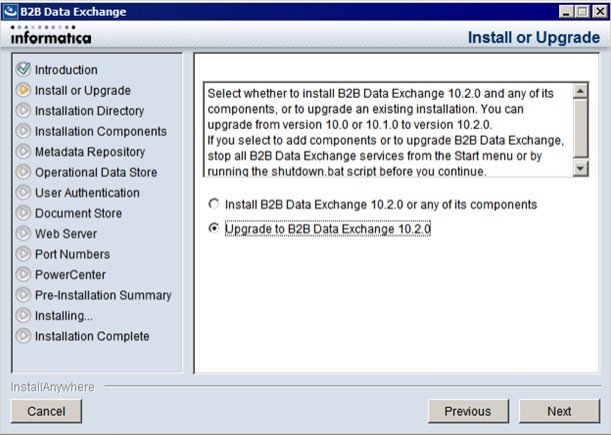Image resolution: width=611 pixels, height=435 pixels.
Task: Click the B2B Data Exchange title bar icon
Action: [10, 11]
